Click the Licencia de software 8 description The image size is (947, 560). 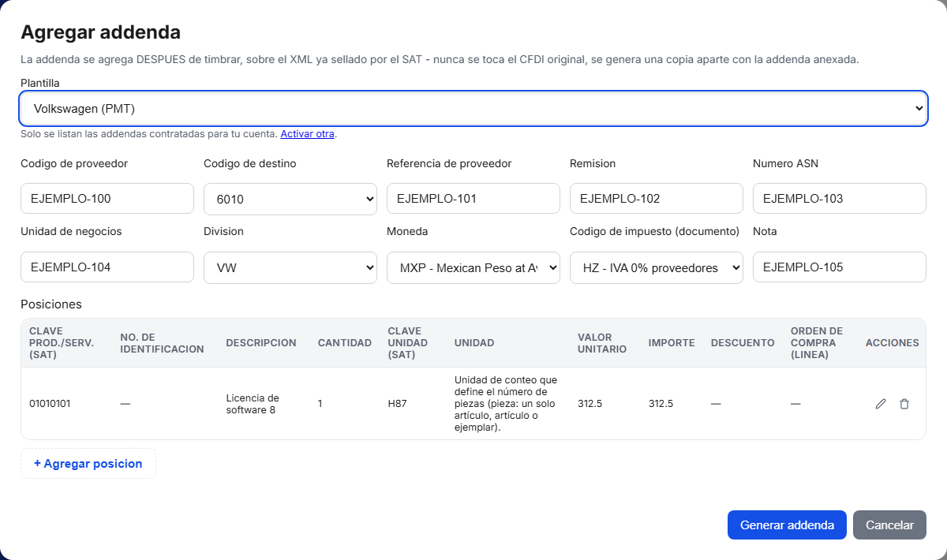click(x=253, y=404)
